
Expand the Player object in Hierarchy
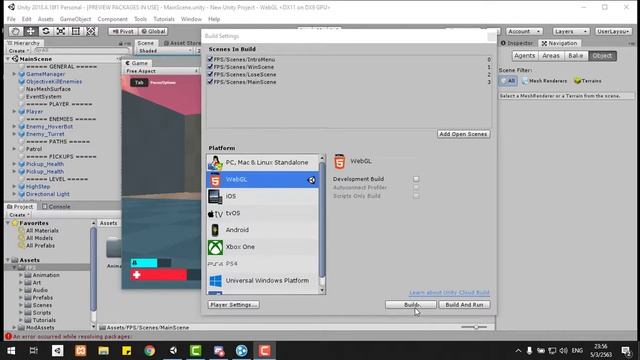coord(14,111)
